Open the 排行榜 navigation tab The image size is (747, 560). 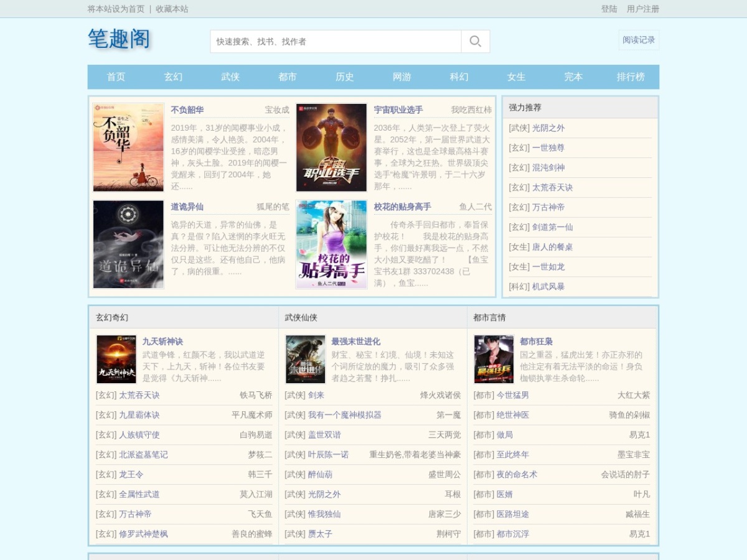pos(631,77)
